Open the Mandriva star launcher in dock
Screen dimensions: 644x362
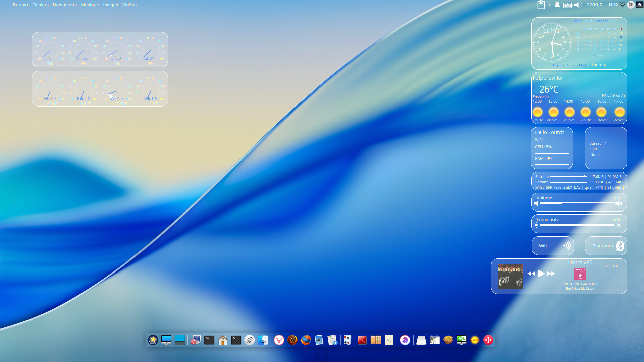coord(153,340)
